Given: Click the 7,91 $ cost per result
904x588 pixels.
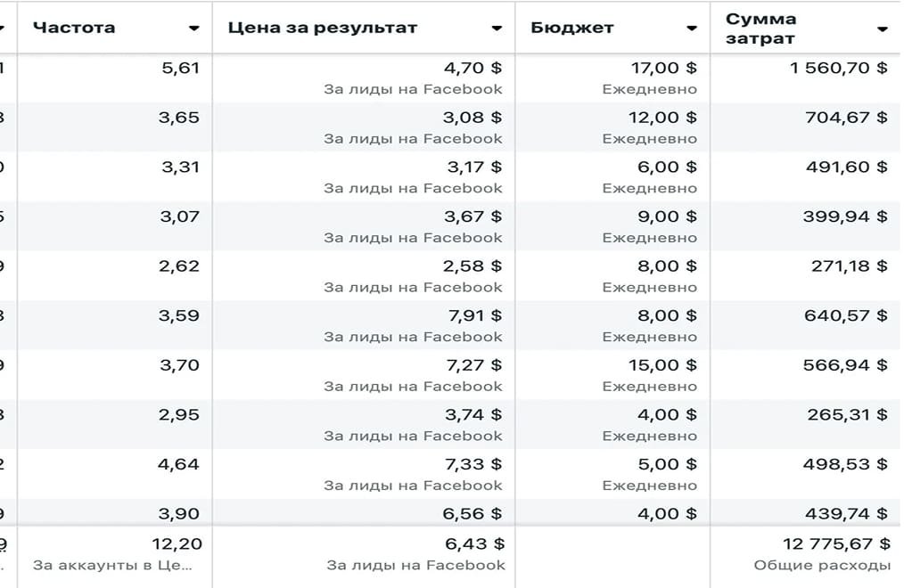Looking at the screenshot, I should click(473, 315).
